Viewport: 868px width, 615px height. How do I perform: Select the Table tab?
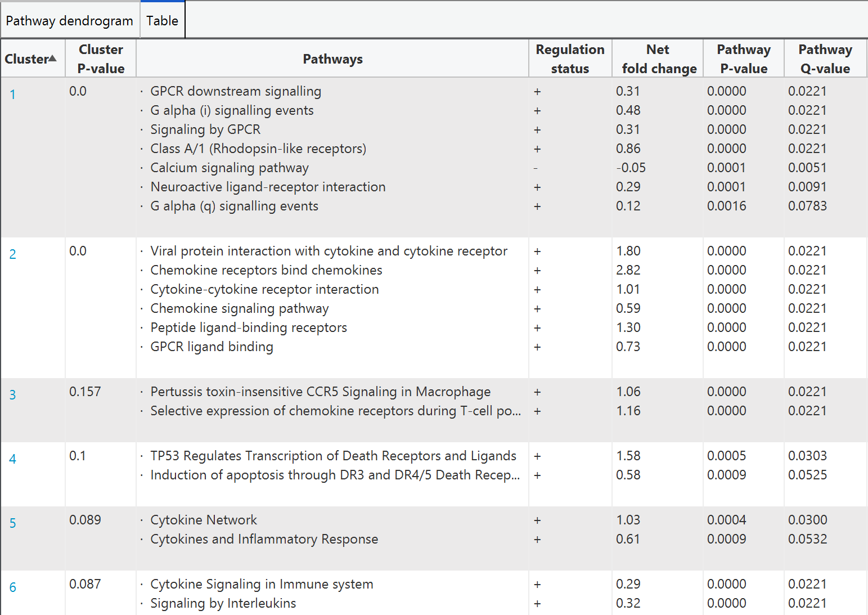162,21
